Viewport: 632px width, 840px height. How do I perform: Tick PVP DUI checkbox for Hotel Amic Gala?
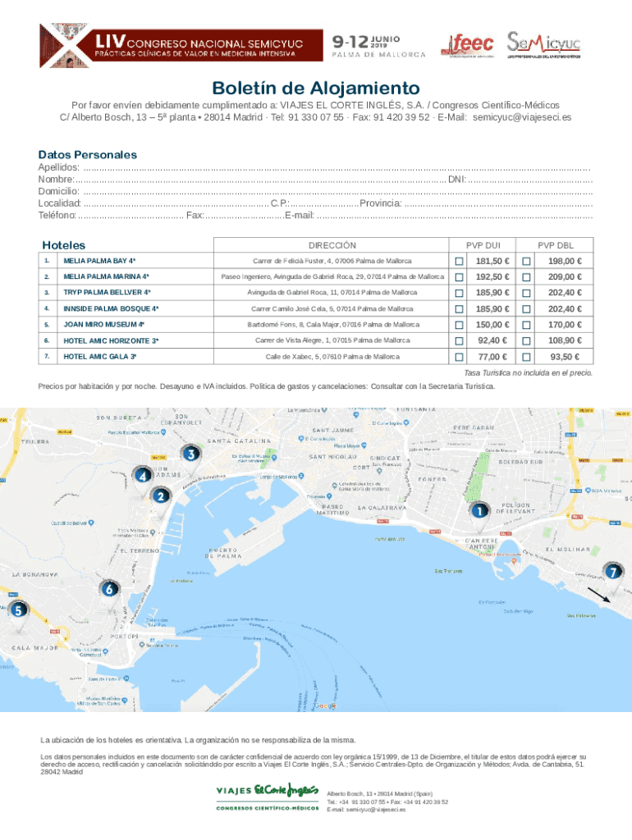[x=460, y=357]
